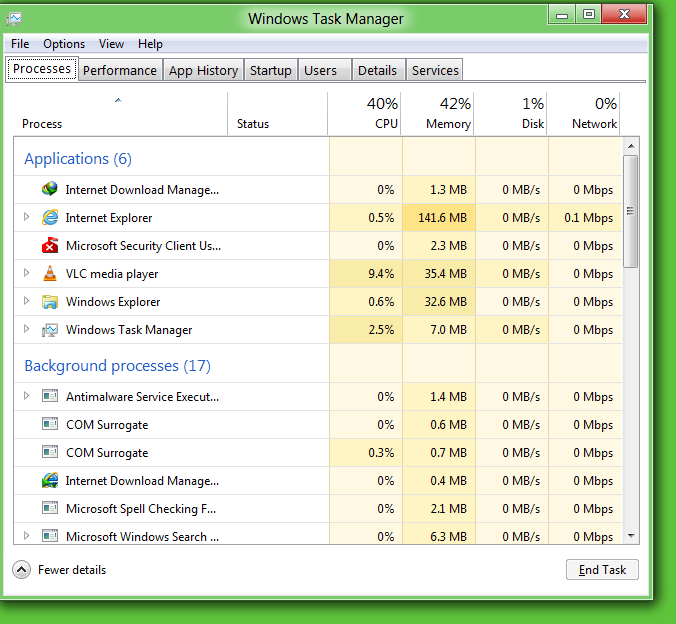The image size is (676, 624).
Task: Click the VLC media player cone icon
Action: [x=50, y=273]
